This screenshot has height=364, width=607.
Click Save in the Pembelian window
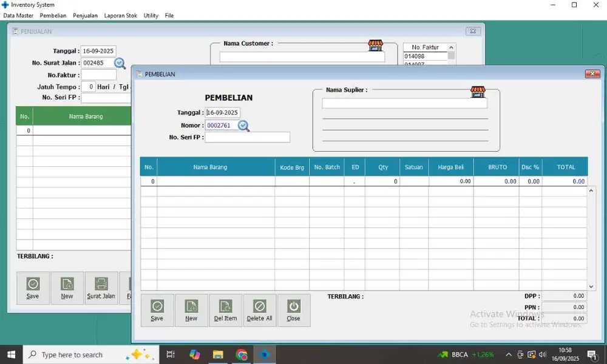tap(157, 310)
